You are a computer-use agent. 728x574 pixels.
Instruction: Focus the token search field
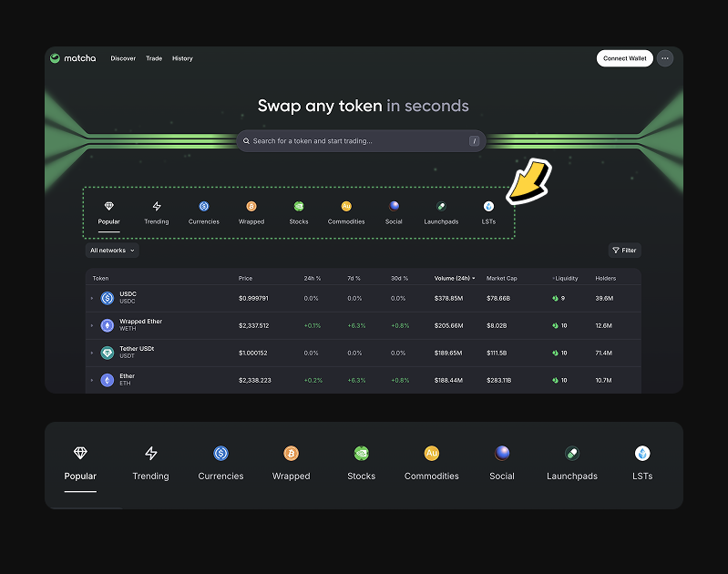pyautogui.click(x=361, y=140)
